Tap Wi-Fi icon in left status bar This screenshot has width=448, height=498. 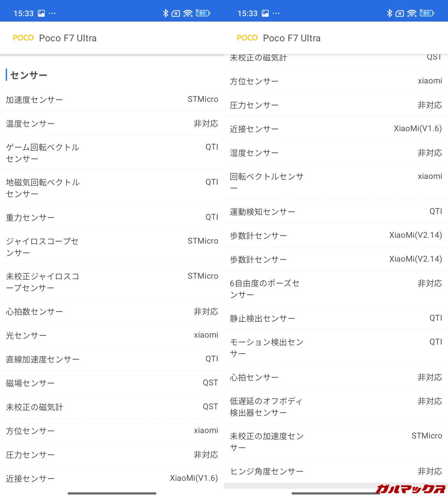click(188, 13)
